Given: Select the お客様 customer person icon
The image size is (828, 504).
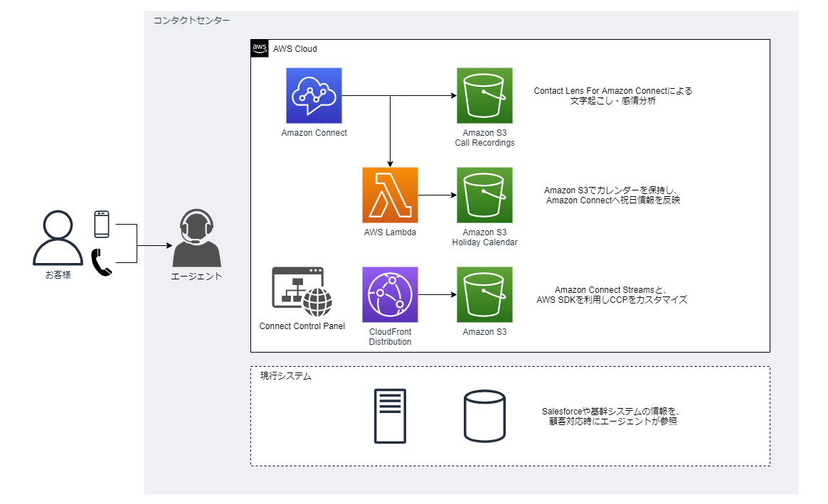Looking at the screenshot, I should coord(58,237).
